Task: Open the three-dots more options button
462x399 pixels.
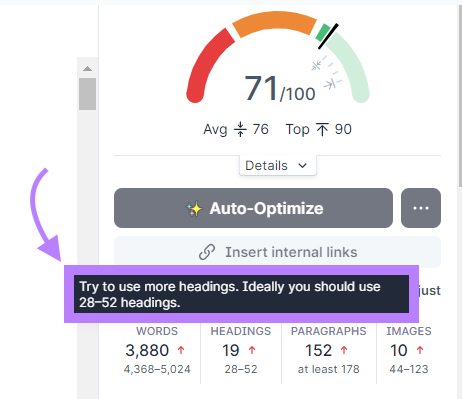Action: (x=421, y=208)
